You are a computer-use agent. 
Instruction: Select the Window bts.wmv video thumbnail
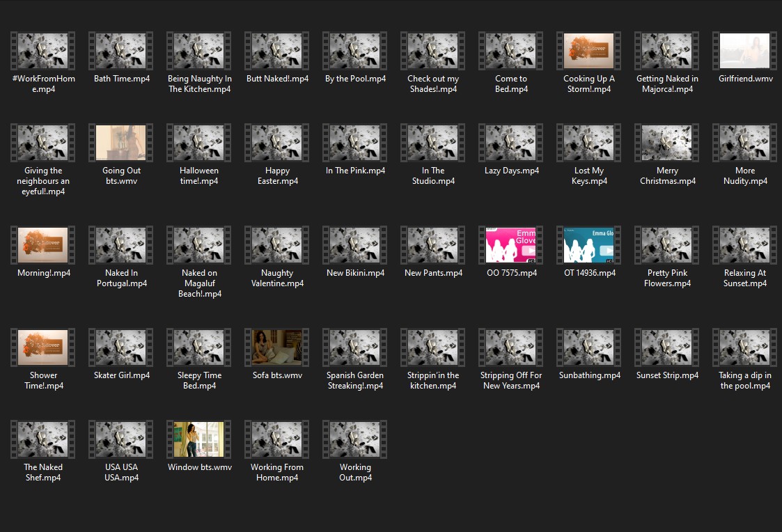pyautogui.click(x=199, y=439)
